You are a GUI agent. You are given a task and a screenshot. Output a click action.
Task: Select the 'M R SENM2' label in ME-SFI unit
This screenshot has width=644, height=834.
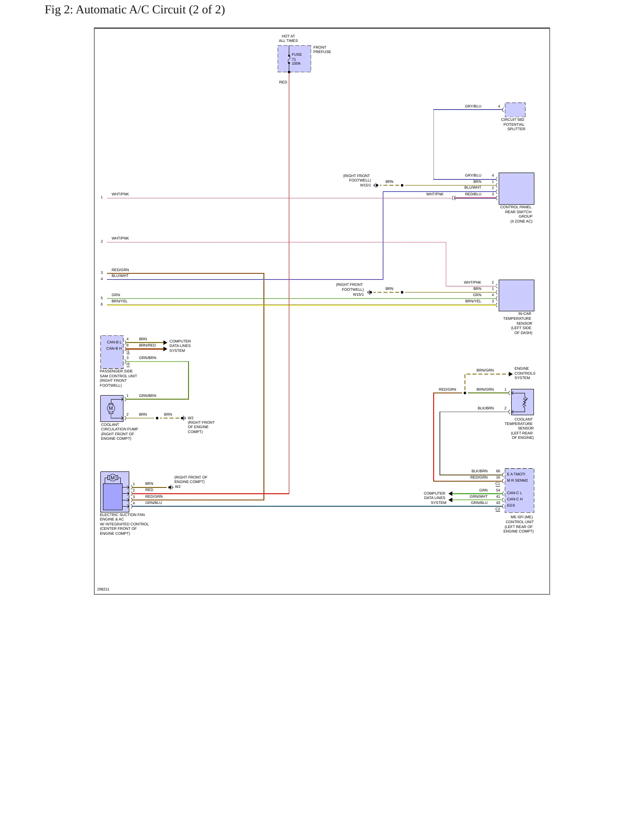pyautogui.click(x=517, y=481)
